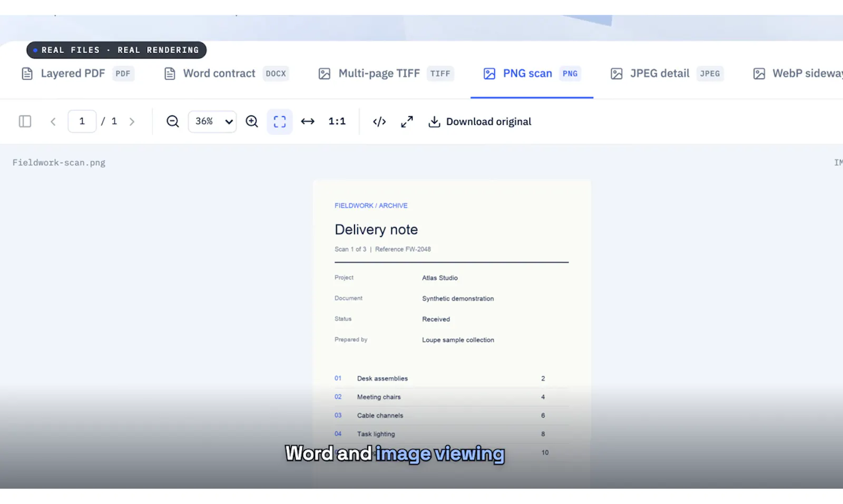Image resolution: width=843 pixels, height=504 pixels.
Task: Go to the next page arrow
Action: 132,122
